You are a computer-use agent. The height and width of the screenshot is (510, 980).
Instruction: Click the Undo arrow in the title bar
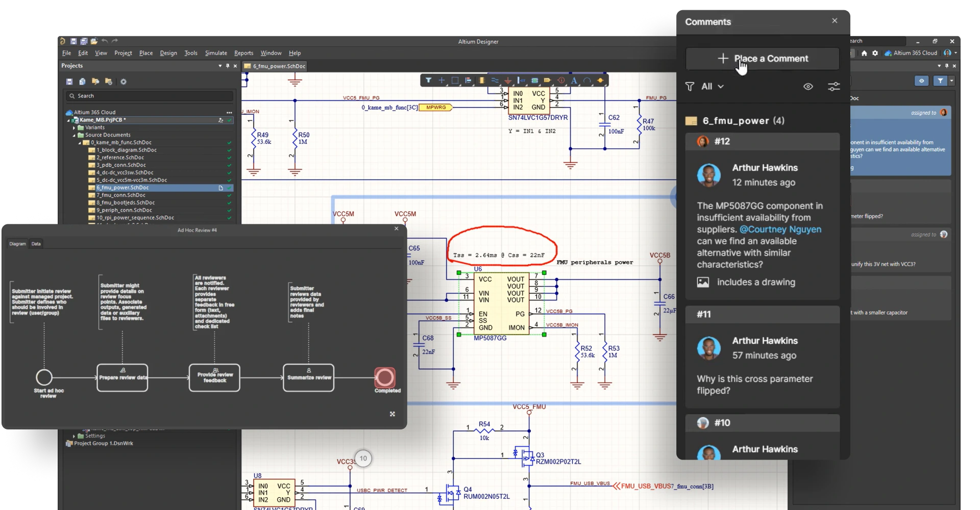click(105, 41)
